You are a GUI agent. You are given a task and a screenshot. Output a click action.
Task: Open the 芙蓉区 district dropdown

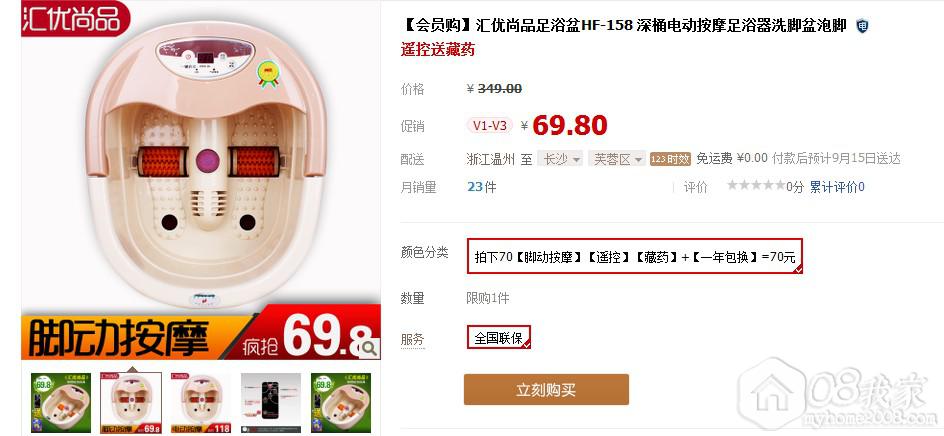pyautogui.click(x=617, y=159)
